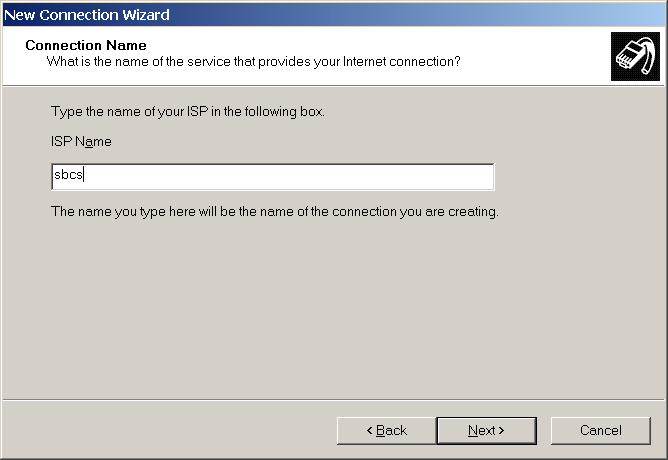
Task: Click the 'New Connection Wizard' title bar
Action: coord(200,14)
